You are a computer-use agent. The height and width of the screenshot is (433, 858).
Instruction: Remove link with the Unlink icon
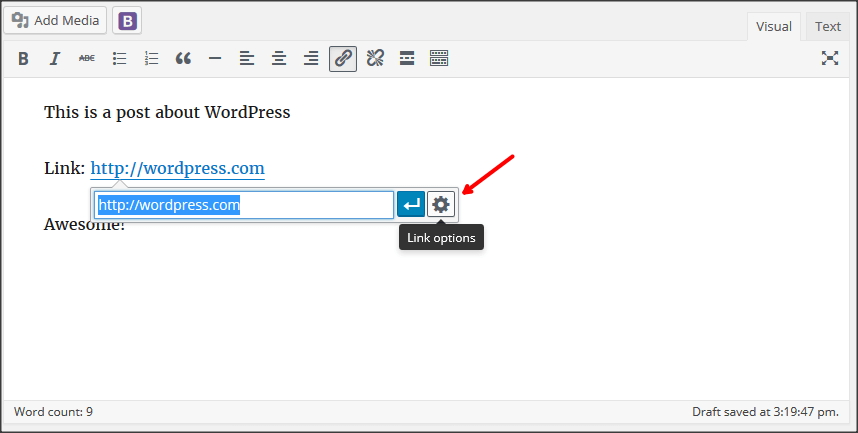click(x=375, y=59)
